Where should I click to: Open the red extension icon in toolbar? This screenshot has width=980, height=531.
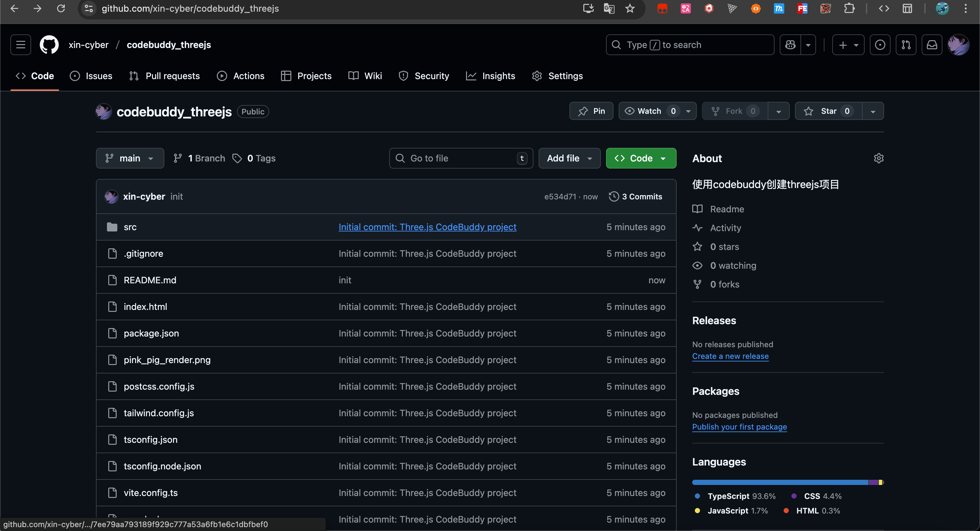pyautogui.click(x=662, y=8)
